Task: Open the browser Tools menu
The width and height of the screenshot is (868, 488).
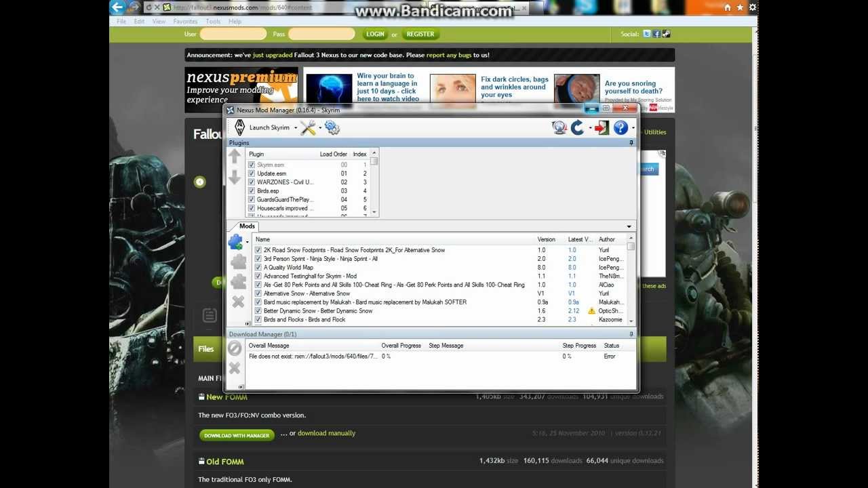Action: pos(213,21)
